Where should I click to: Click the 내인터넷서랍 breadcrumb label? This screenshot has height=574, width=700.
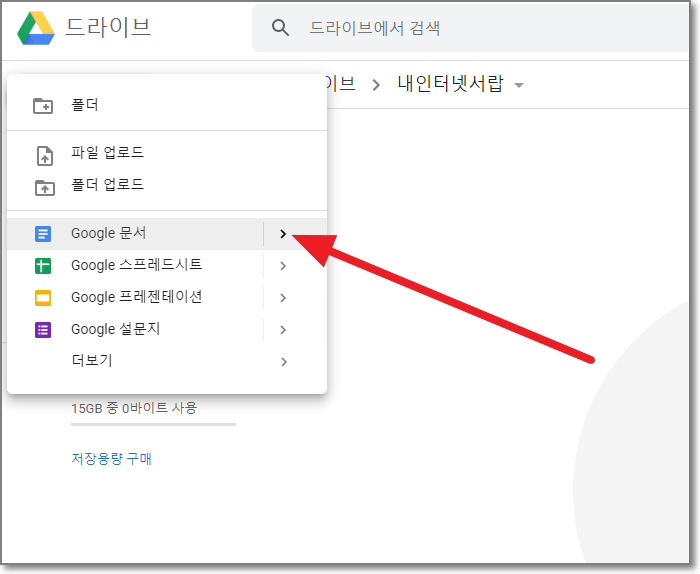tap(450, 84)
